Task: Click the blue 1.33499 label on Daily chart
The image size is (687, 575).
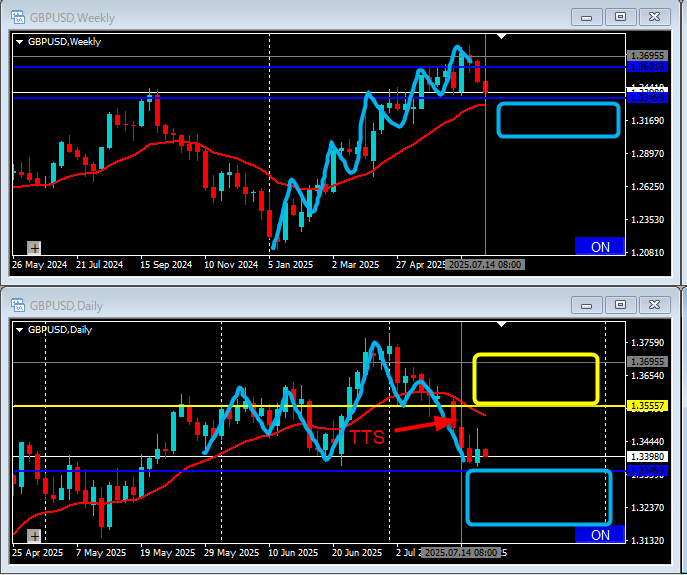Action: point(647,471)
